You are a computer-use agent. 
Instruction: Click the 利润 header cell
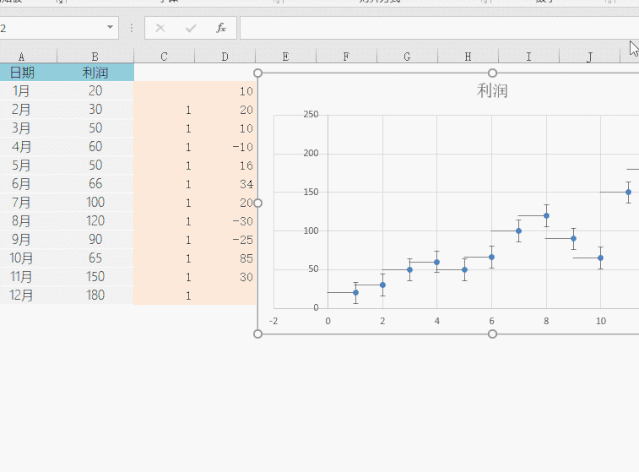(x=95, y=73)
